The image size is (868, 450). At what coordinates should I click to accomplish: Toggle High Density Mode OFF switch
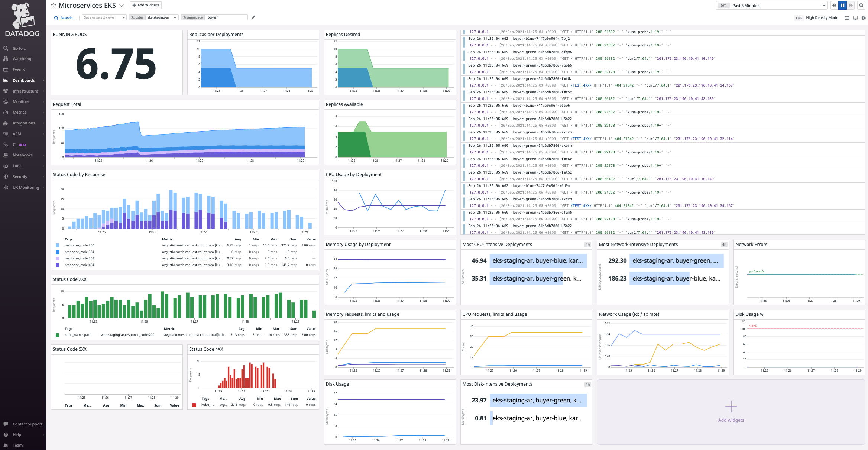coord(799,18)
